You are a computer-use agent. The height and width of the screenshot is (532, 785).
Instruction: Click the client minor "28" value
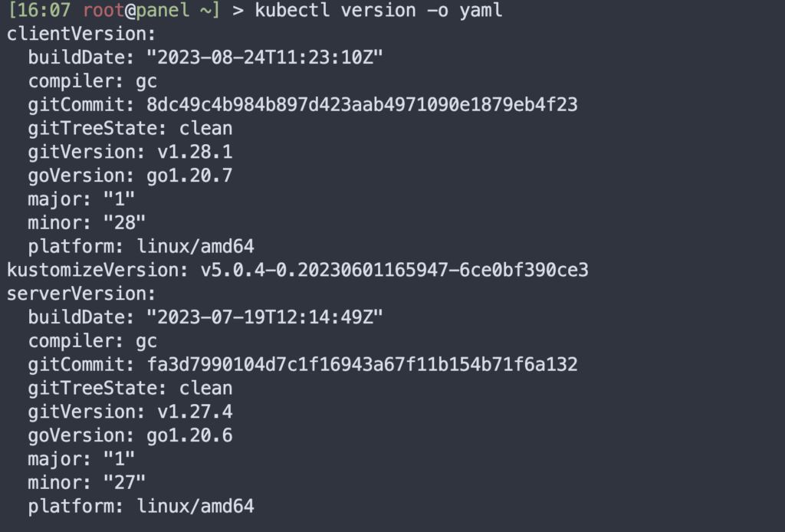(124, 223)
